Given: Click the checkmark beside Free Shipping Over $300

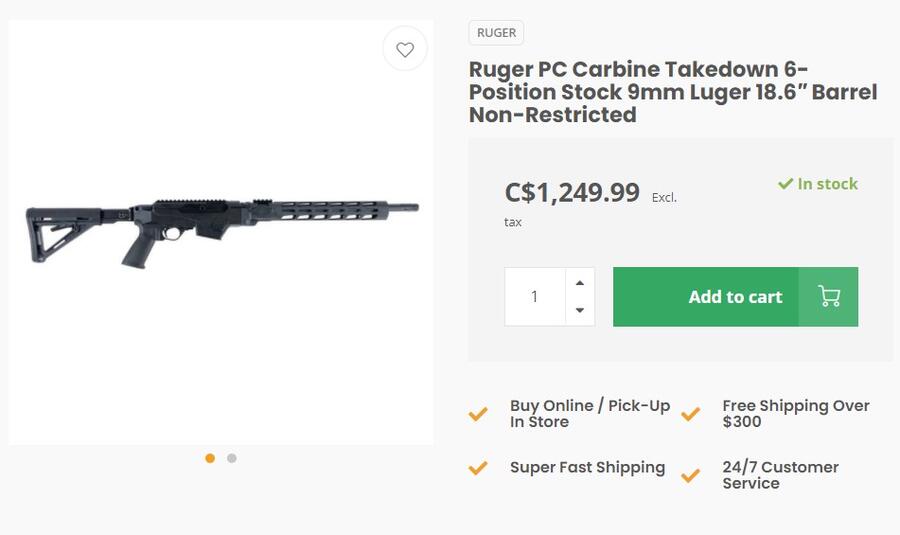Looking at the screenshot, I should pyautogui.click(x=690, y=414).
